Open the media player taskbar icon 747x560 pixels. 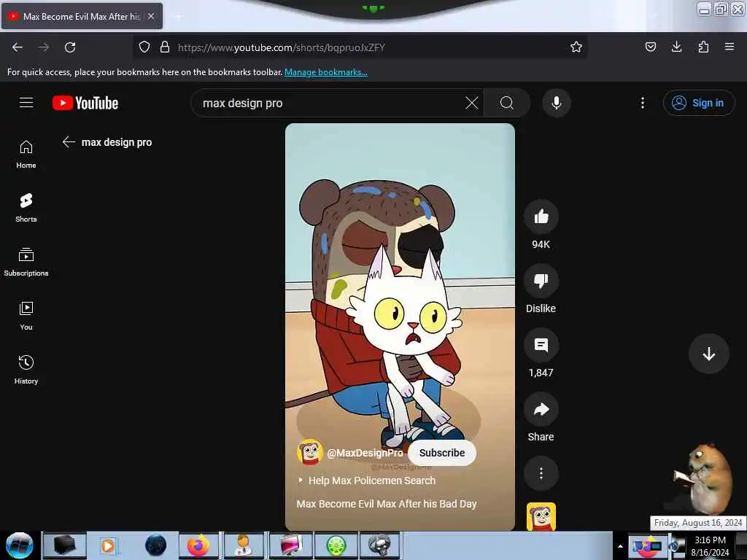coord(108,545)
